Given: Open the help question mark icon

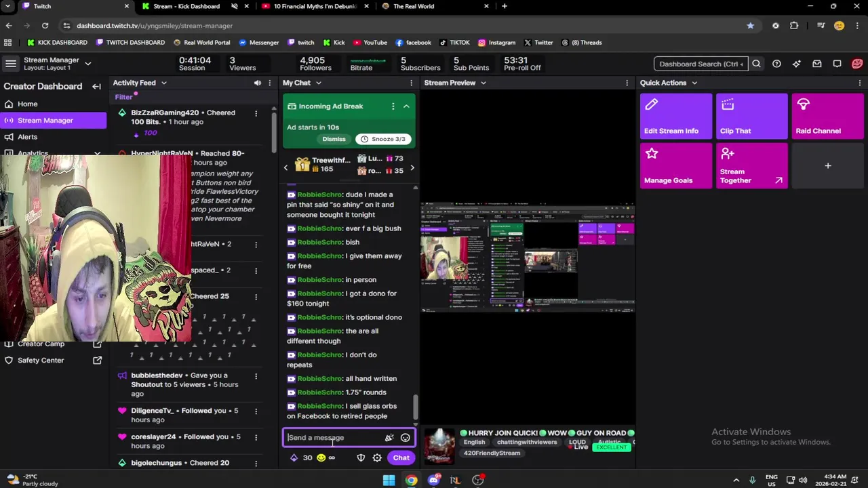Looking at the screenshot, I should pos(776,64).
